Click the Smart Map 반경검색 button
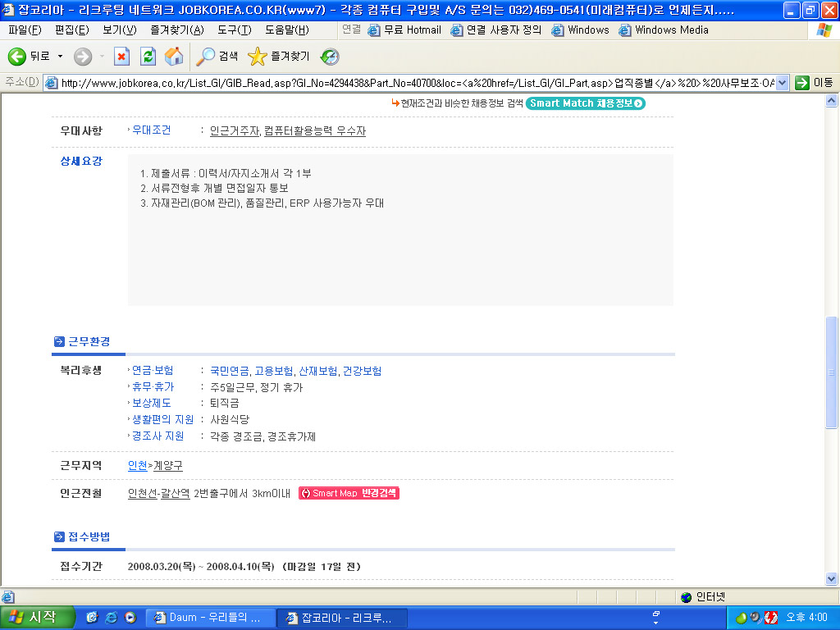840x630 pixels. pos(349,493)
